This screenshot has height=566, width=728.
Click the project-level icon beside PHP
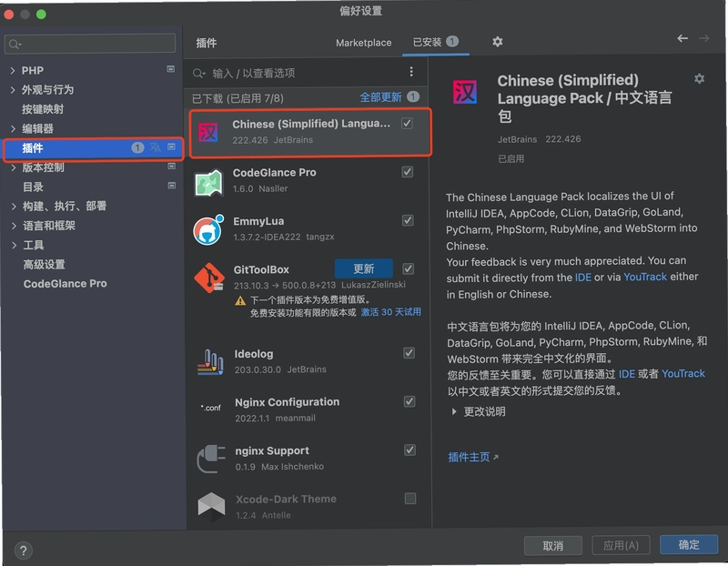point(171,69)
